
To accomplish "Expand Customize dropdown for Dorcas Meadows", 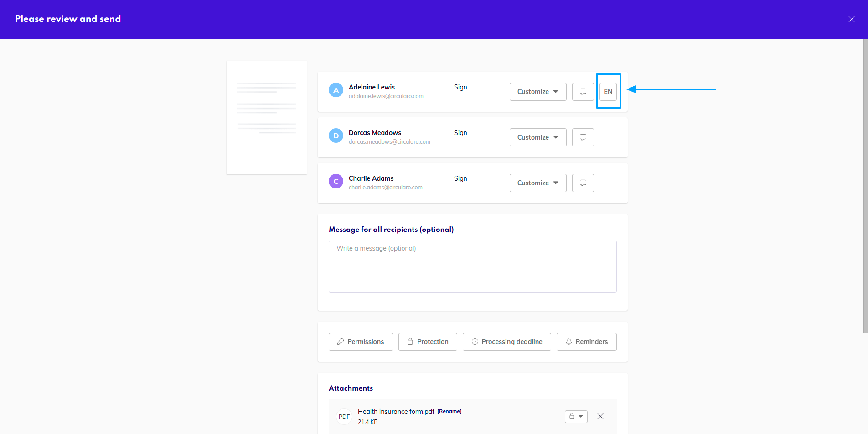I will tap(537, 137).
